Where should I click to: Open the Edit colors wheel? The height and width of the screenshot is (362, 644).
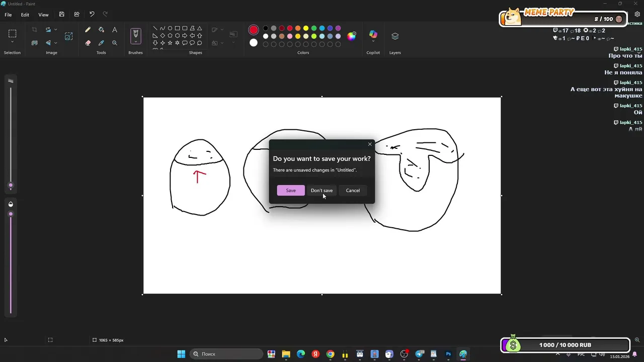(x=351, y=36)
